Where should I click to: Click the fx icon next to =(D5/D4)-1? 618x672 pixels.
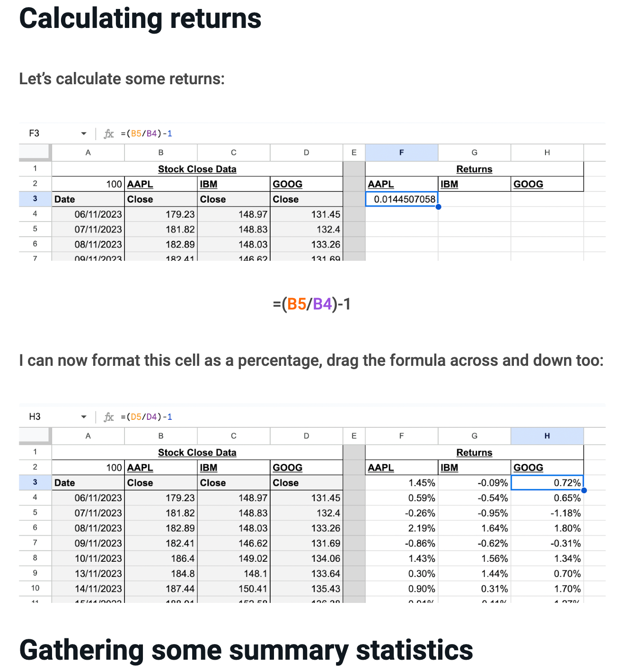point(109,417)
